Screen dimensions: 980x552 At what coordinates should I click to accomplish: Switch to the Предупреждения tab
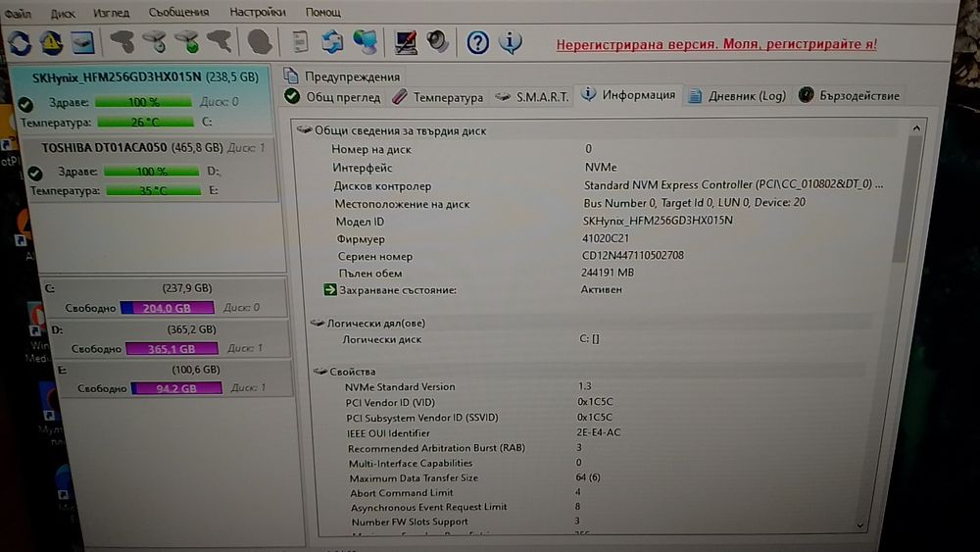click(342, 76)
